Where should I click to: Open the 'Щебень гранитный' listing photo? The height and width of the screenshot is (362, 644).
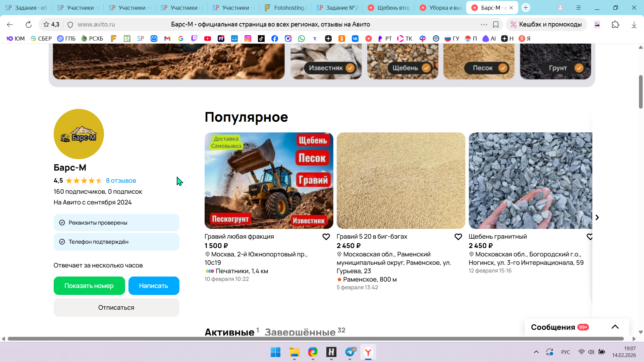pyautogui.click(x=530, y=181)
